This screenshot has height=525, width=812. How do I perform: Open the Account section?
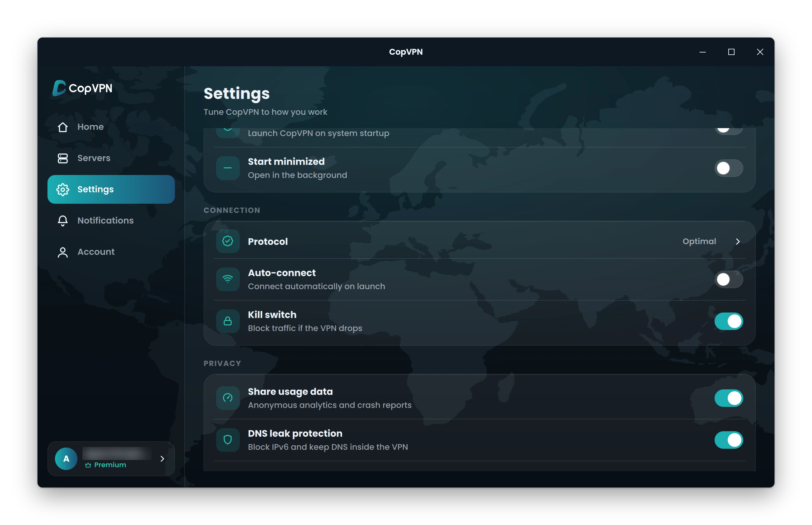(111, 252)
